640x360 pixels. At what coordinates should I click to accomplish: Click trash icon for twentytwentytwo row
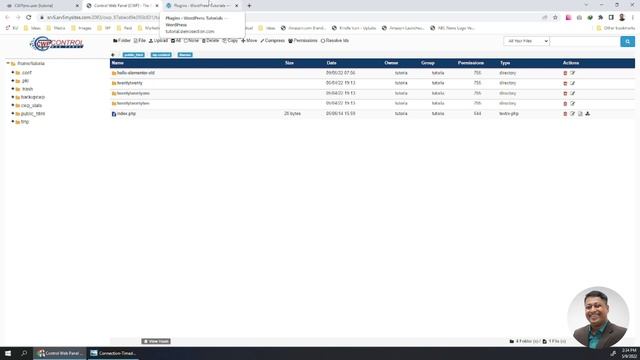tap(565, 104)
